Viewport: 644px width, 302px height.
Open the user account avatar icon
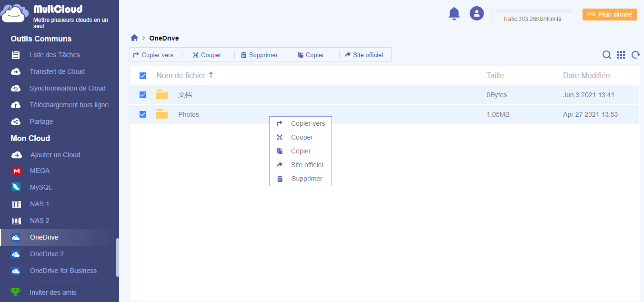[x=477, y=13]
